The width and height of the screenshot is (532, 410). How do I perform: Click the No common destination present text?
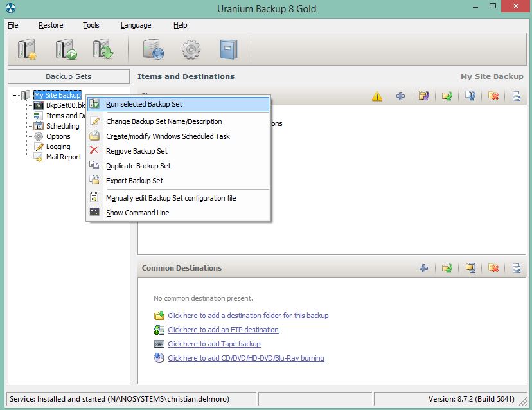[203, 298]
